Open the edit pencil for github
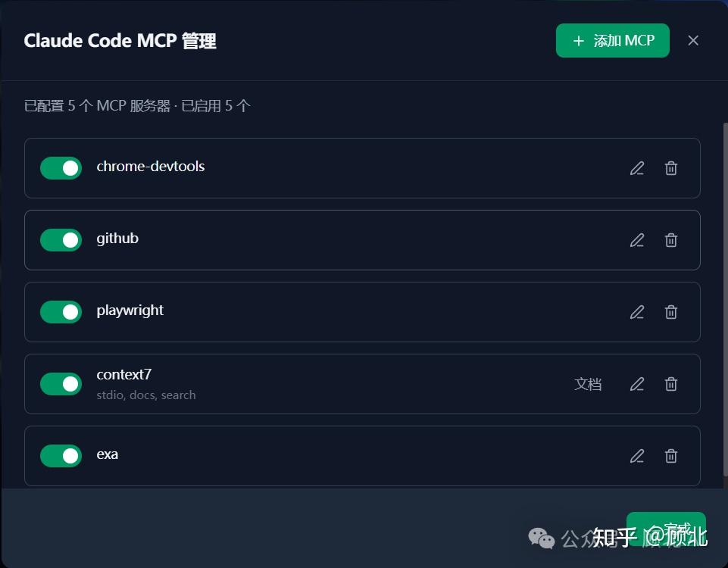 (x=636, y=240)
